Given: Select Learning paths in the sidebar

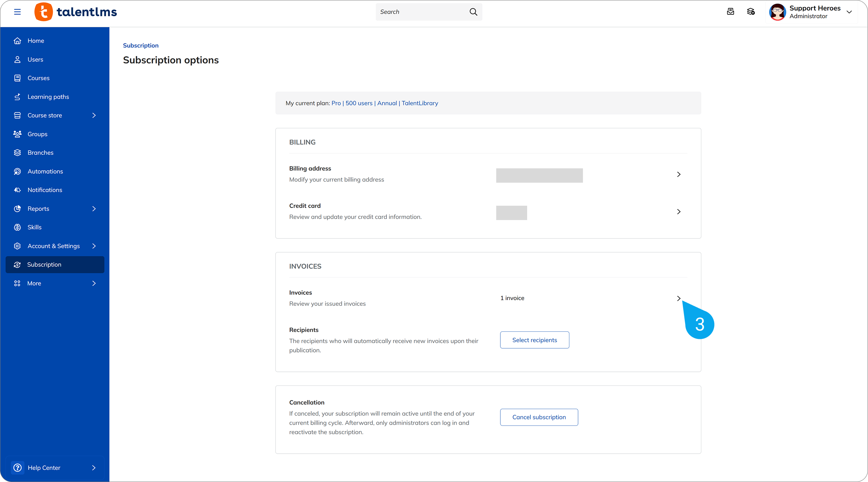Looking at the screenshot, I should pyautogui.click(x=48, y=97).
